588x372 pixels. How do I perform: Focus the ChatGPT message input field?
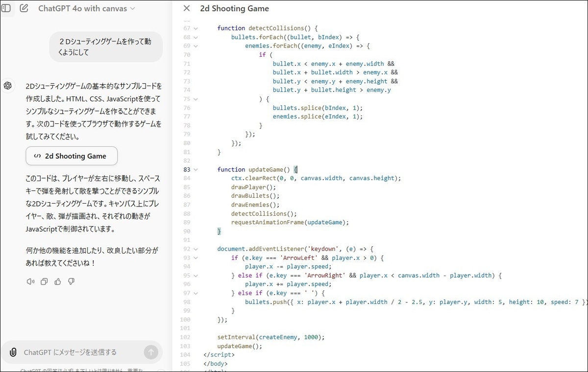point(81,352)
